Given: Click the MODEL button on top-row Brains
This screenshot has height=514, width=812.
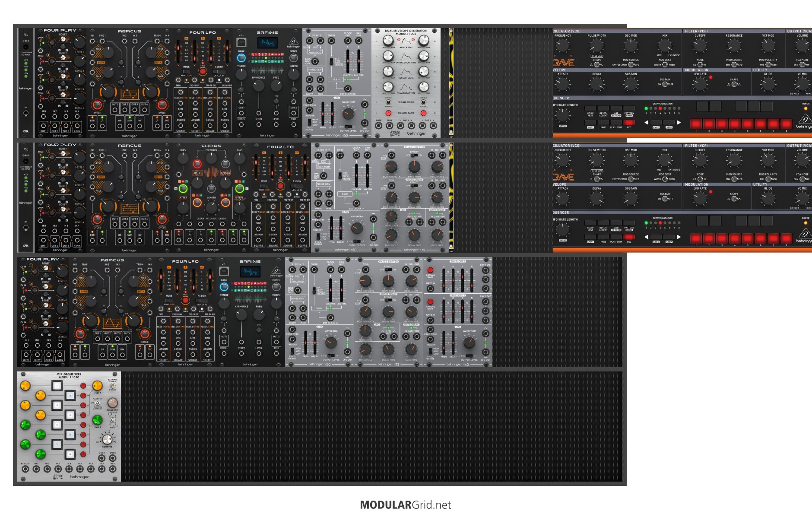Looking at the screenshot, I should point(293,58).
